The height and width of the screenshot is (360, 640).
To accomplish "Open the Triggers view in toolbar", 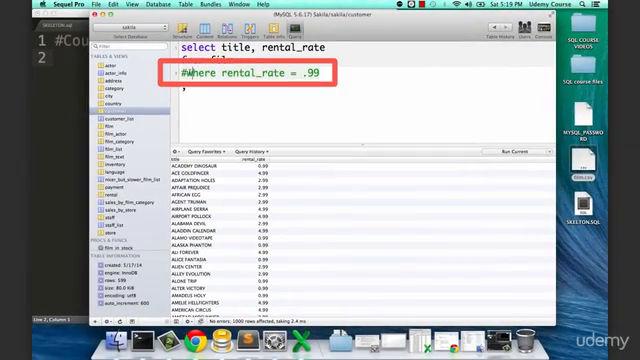I will coord(250,31).
